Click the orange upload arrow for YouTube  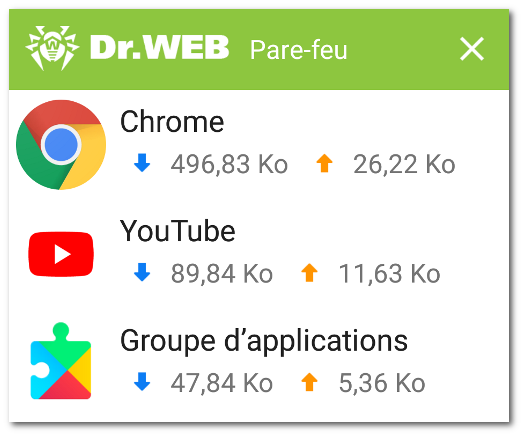click(x=309, y=273)
